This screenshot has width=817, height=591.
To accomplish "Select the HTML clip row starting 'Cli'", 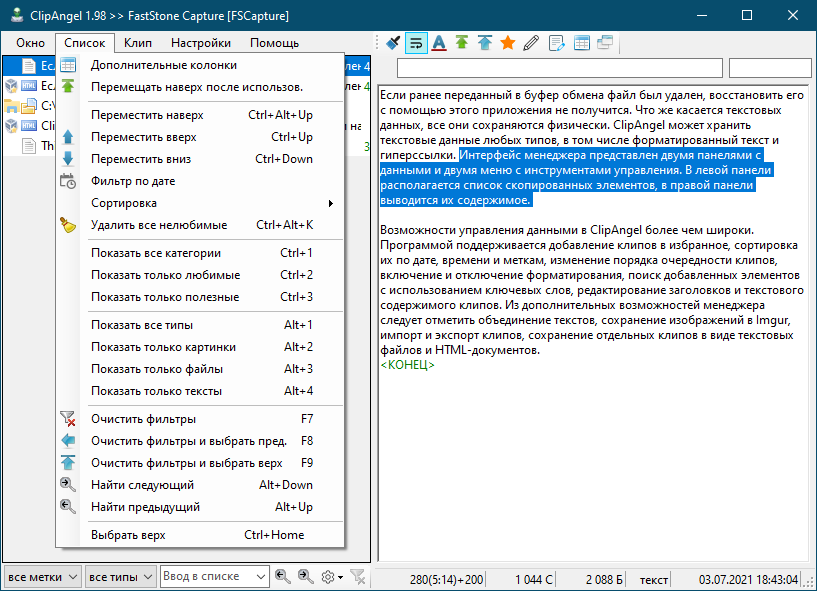I will tap(29, 126).
